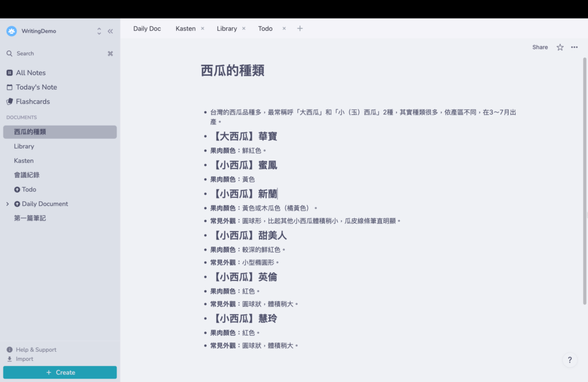Open the more options ellipsis menu
This screenshot has height=382, width=588.
tap(574, 47)
